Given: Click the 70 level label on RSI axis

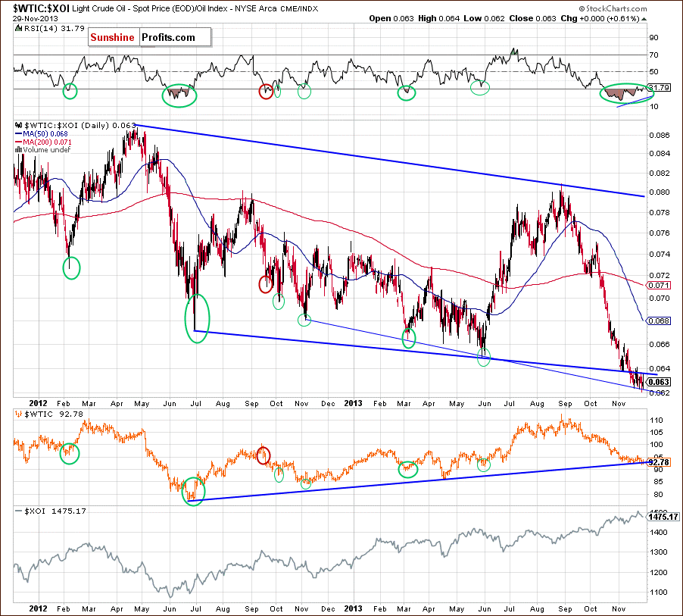Looking at the screenshot, I should click(653, 55).
